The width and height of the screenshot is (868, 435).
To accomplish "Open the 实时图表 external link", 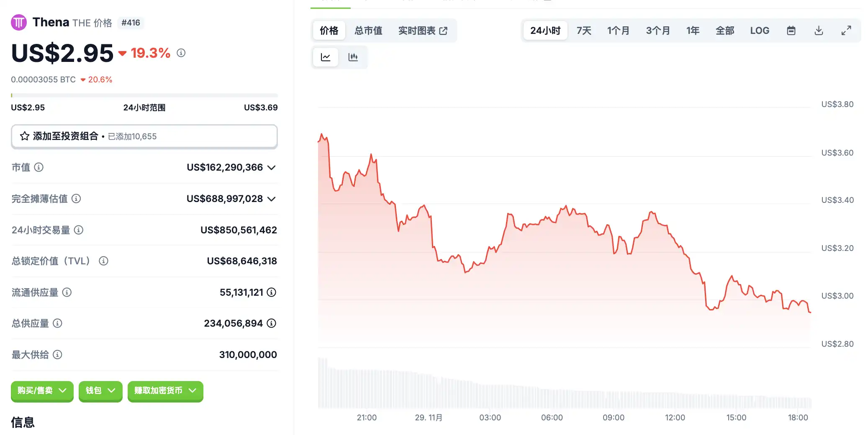I will [x=423, y=31].
